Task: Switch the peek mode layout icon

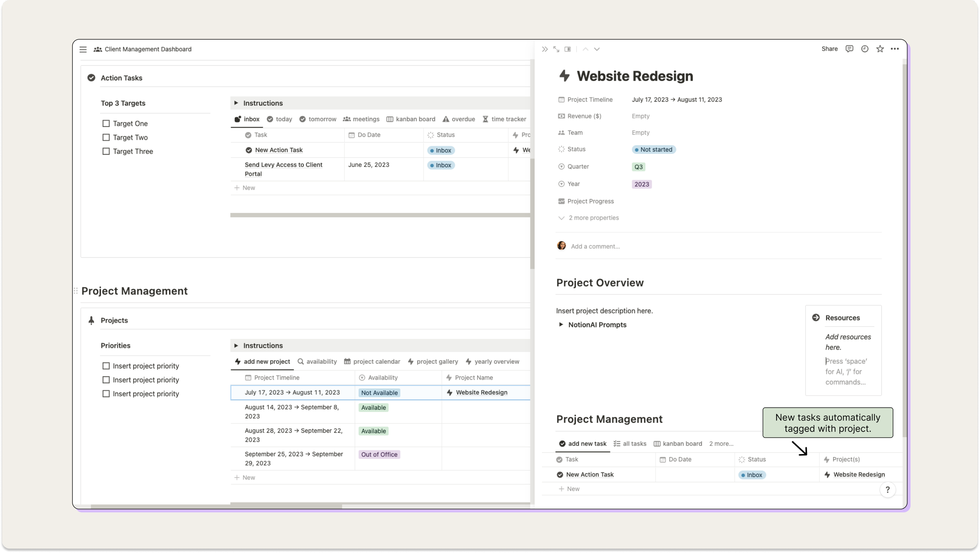Action: point(568,49)
